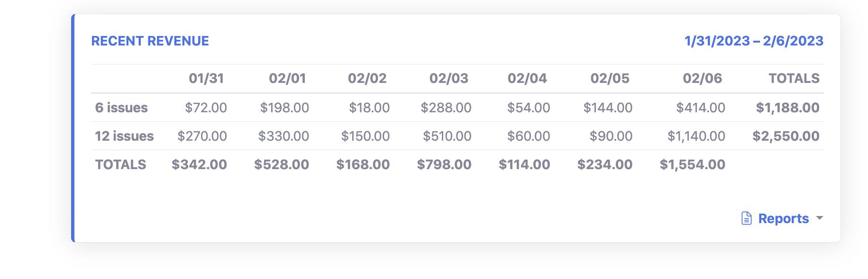Select the 02/02 column header

click(x=367, y=78)
